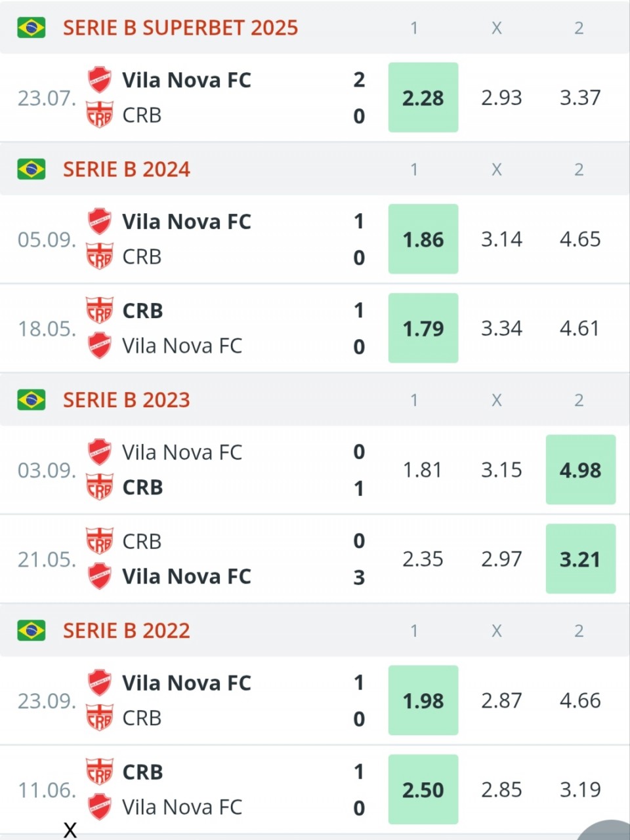Click the Brazil flag beside Serie B Superbet 2025
The height and width of the screenshot is (840, 630).
point(31,28)
